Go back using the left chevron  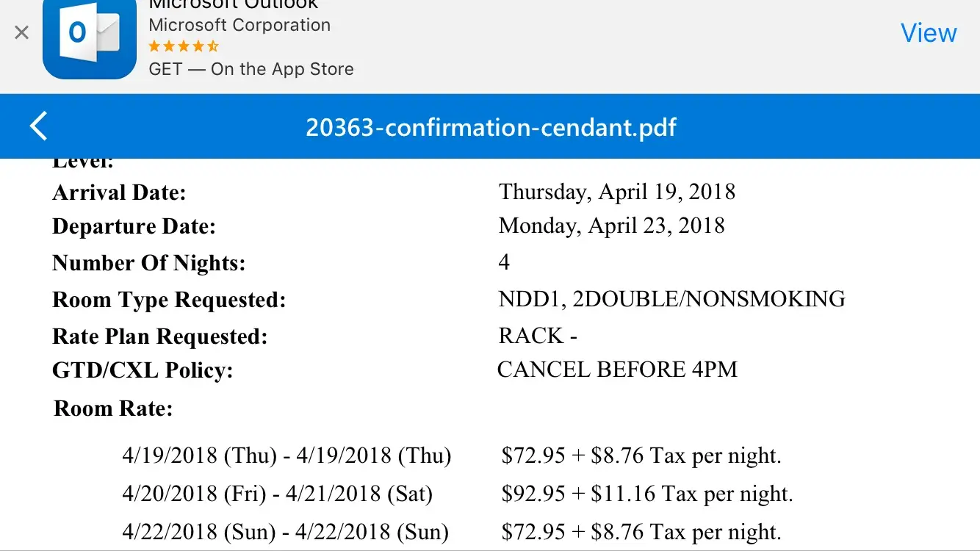39,126
